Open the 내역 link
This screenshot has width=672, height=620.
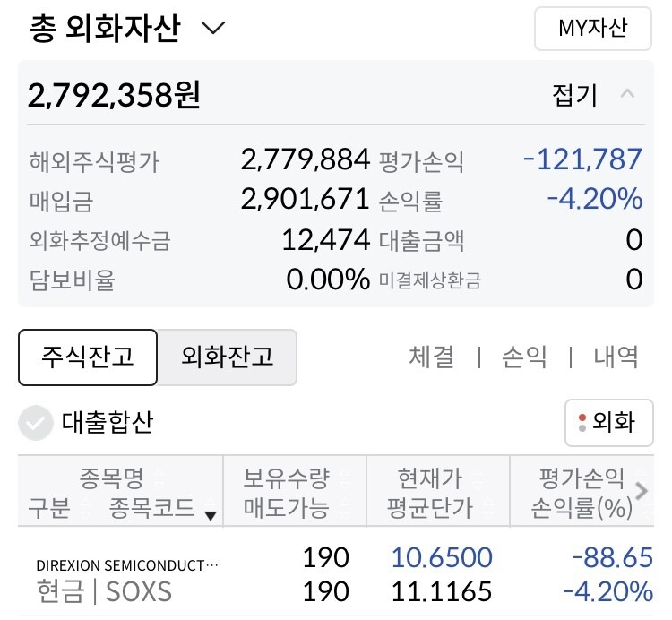(x=616, y=357)
